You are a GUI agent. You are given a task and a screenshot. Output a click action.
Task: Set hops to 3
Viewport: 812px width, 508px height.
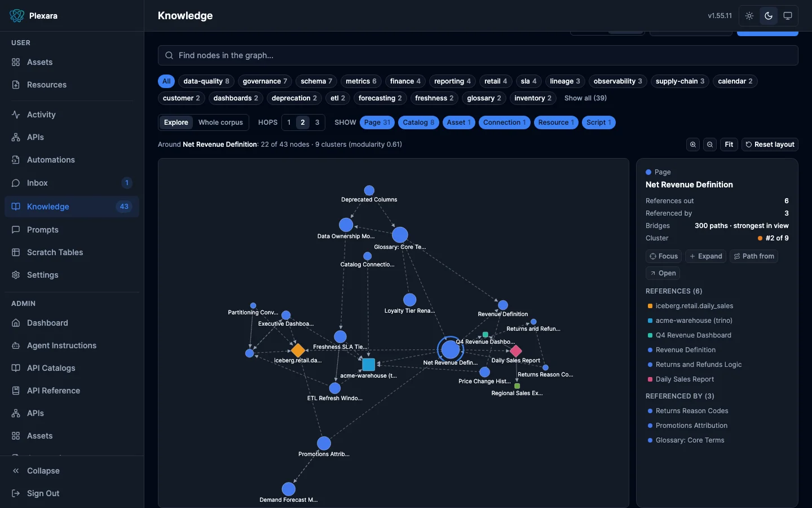pos(317,122)
